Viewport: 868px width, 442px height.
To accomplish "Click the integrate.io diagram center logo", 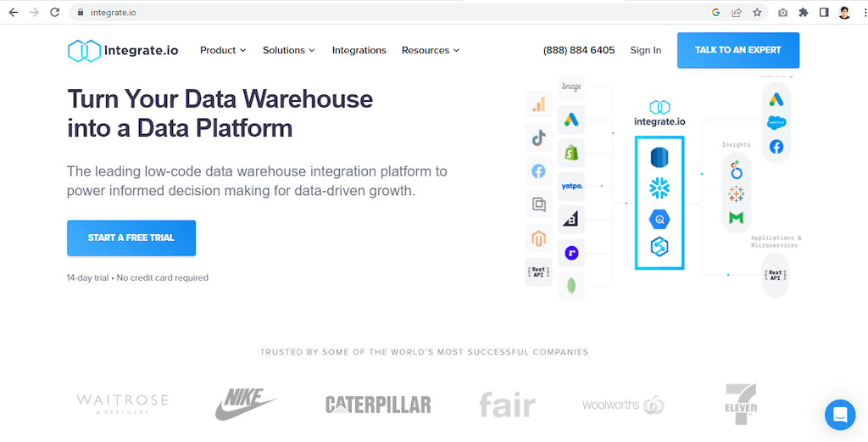I will pyautogui.click(x=659, y=113).
